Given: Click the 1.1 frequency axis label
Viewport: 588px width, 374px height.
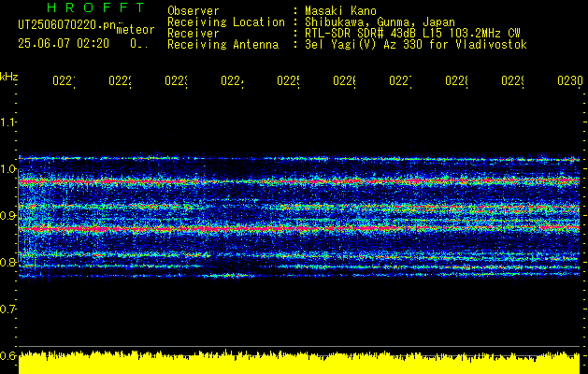Looking at the screenshot, I should [x=7, y=122].
